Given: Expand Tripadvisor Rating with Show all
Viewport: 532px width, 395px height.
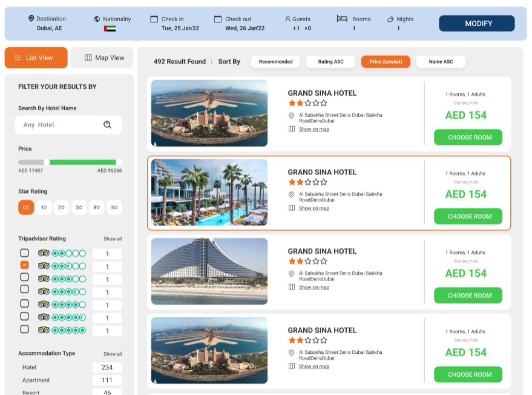Looking at the screenshot, I should 113,239.
